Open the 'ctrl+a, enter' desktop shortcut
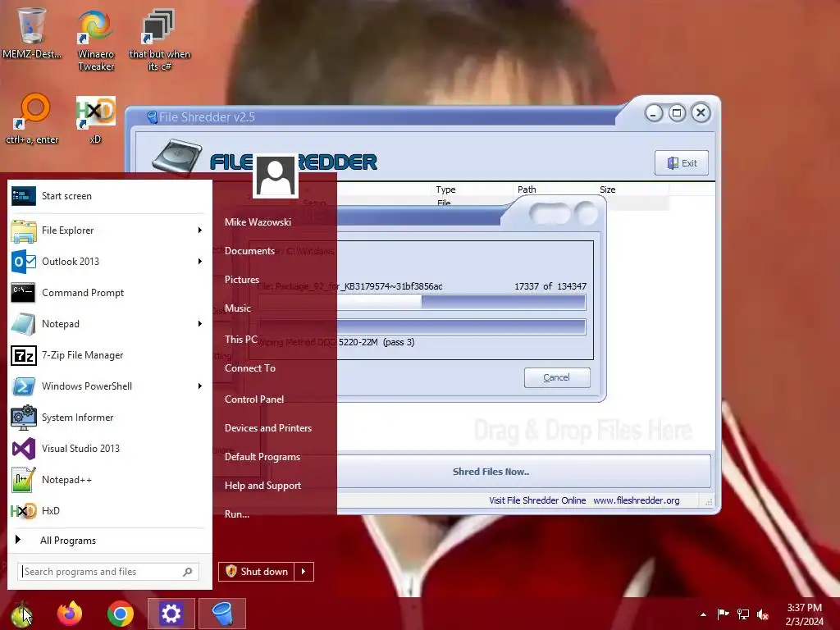 pos(32,119)
